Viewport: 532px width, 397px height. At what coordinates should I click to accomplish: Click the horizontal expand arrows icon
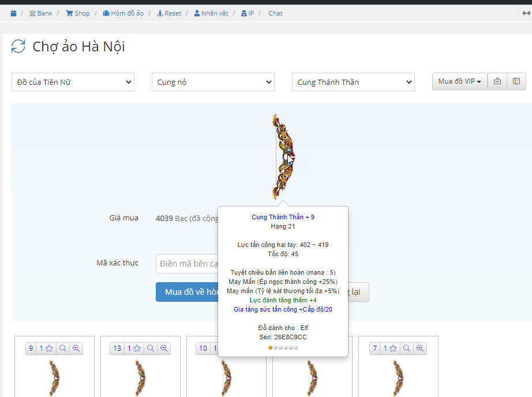point(526,13)
